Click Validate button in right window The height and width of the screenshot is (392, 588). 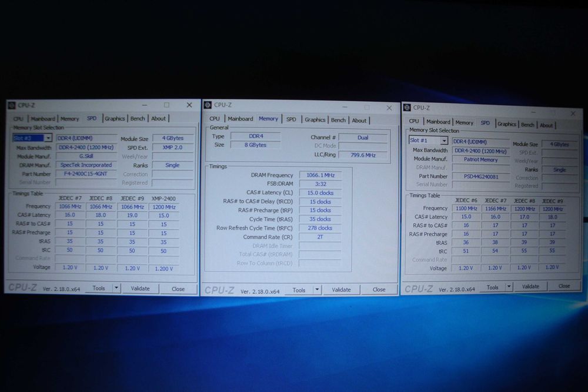click(530, 286)
